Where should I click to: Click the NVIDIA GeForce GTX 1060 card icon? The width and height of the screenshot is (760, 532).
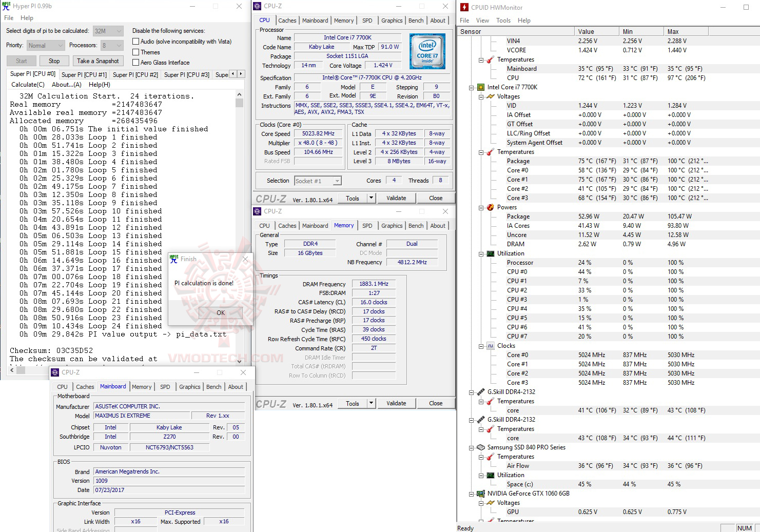pos(481,494)
